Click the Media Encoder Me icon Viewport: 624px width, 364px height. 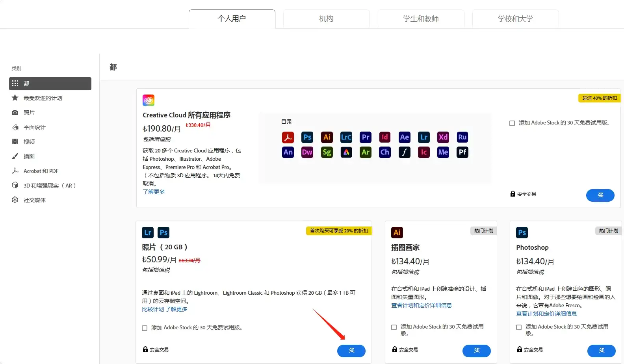443,152
